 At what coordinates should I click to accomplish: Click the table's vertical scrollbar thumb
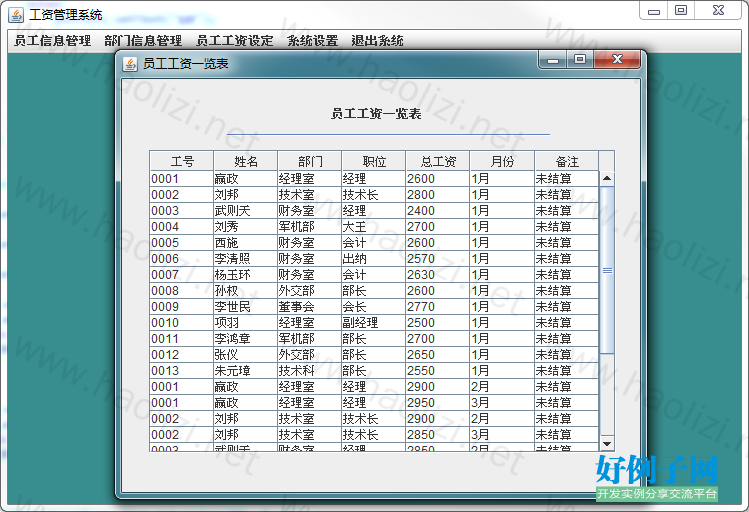607,270
